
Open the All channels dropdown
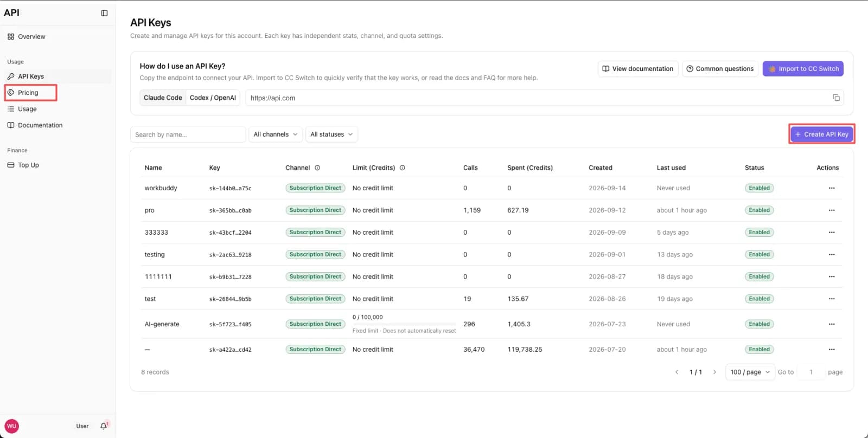pyautogui.click(x=276, y=134)
